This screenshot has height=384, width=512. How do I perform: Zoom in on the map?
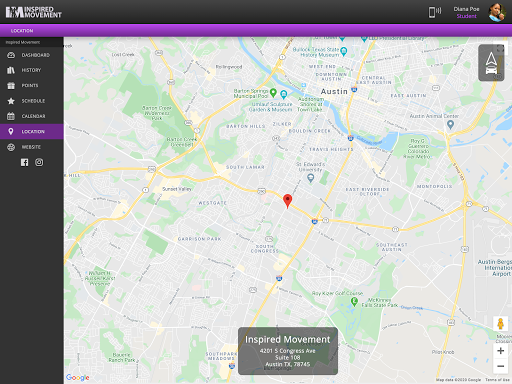tap(500, 351)
